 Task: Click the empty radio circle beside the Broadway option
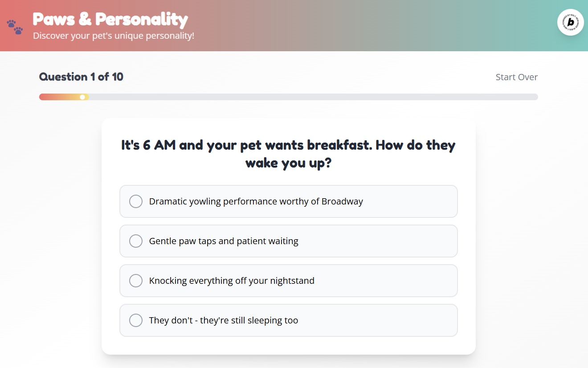(136, 201)
